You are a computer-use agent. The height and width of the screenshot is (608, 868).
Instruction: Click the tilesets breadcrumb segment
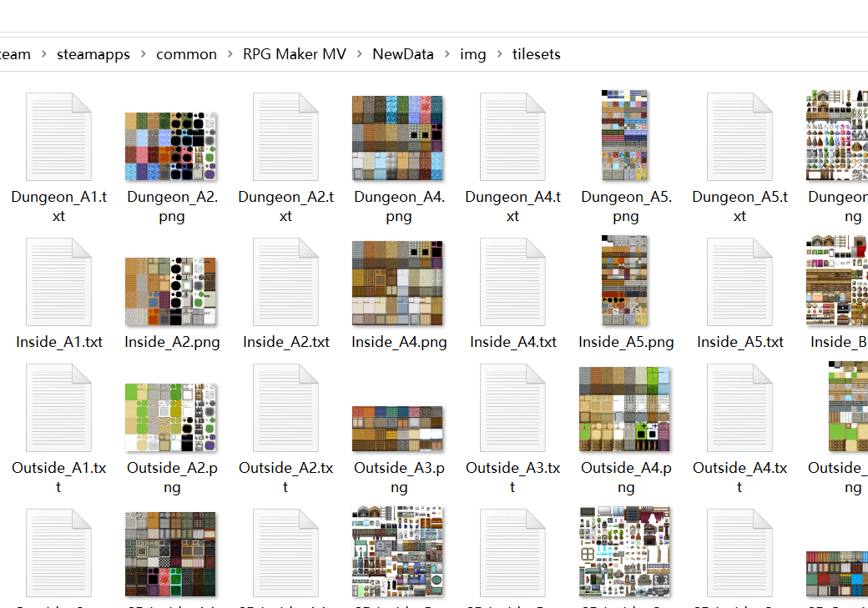537,54
